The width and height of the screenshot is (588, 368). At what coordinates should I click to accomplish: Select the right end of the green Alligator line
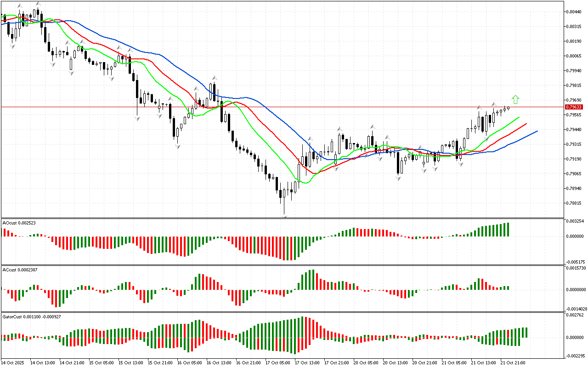[x=519, y=117]
